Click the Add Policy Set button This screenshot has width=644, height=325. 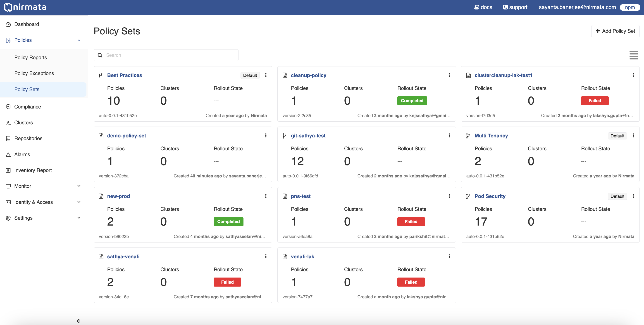(615, 31)
